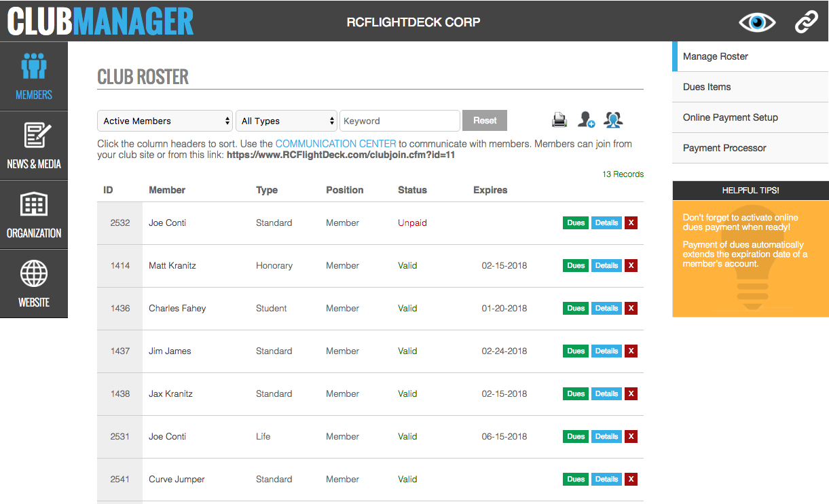Delete Charles Fahey with red X
This screenshot has width=829, height=504.
631,308
